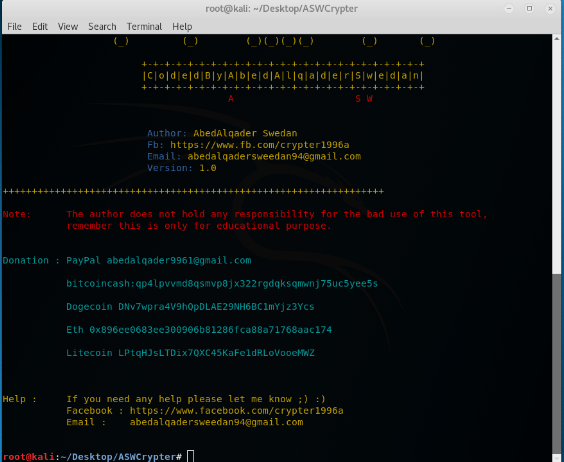Image resolution: width=564 pixels, height=462 pixels.
Task: Open the Edit menu
Action: tap(40, 27)
